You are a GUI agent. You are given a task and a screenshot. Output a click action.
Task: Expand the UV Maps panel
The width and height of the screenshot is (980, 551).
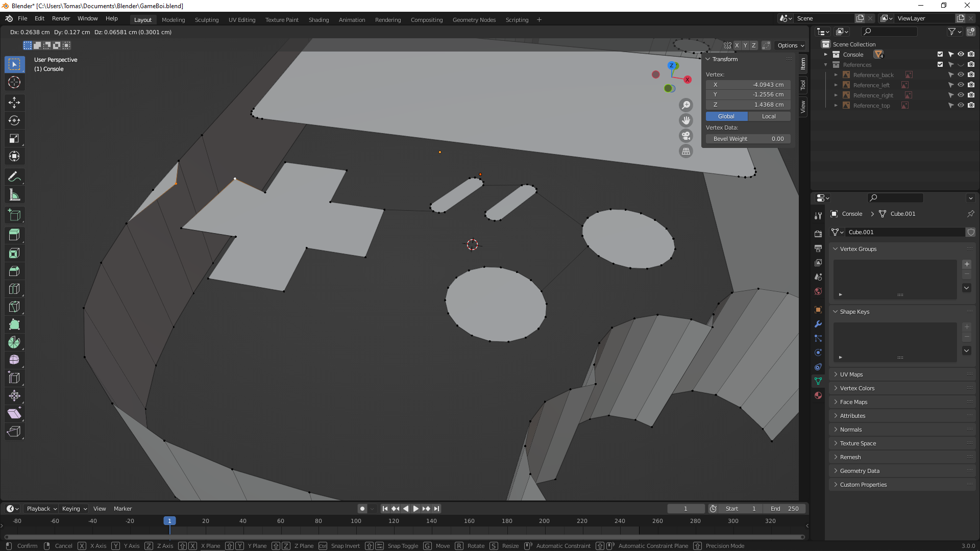(851, 374)
